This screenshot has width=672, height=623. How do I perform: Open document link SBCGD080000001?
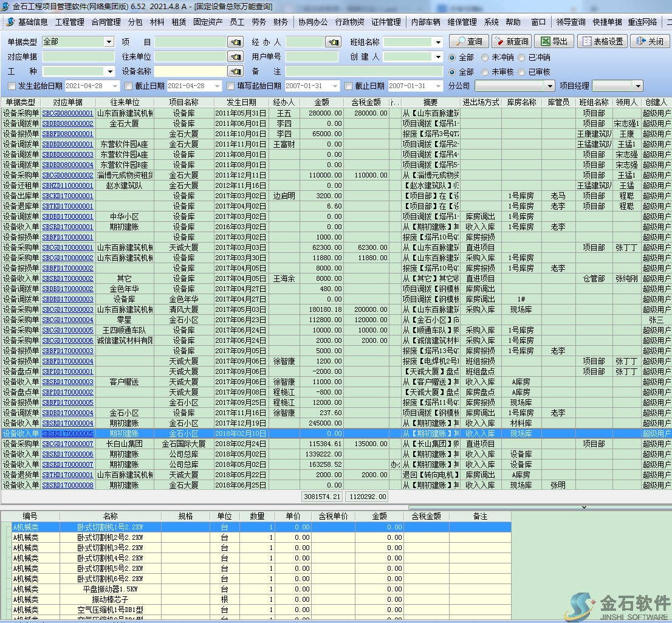pos(67,113)
